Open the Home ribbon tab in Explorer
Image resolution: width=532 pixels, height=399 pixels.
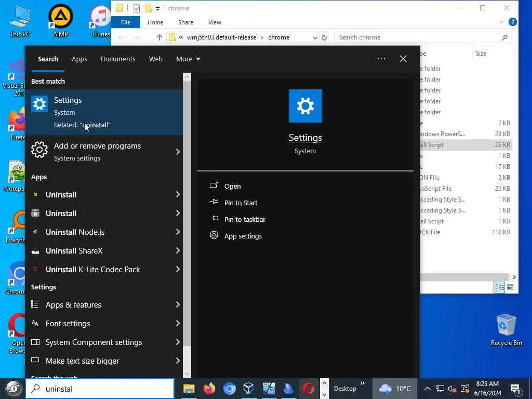click(155, 22)
